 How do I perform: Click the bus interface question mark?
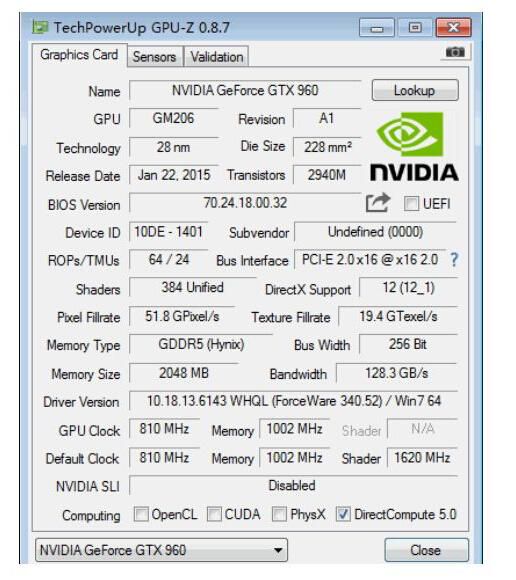(454, 260)
